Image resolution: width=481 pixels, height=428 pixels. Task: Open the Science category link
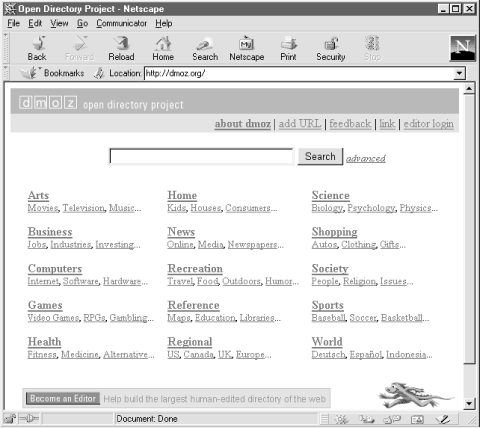pyautogui.click(x=331, y=195)
